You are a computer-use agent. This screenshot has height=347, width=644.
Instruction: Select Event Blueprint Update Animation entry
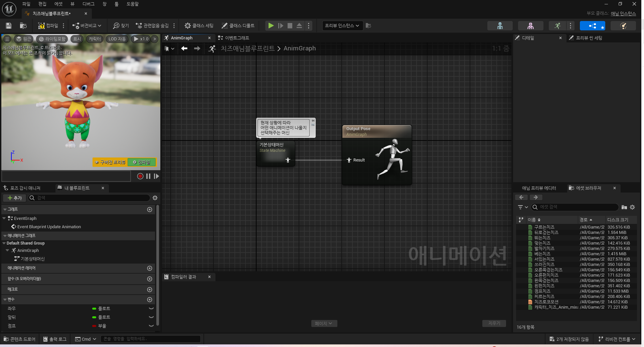(49, 227)
